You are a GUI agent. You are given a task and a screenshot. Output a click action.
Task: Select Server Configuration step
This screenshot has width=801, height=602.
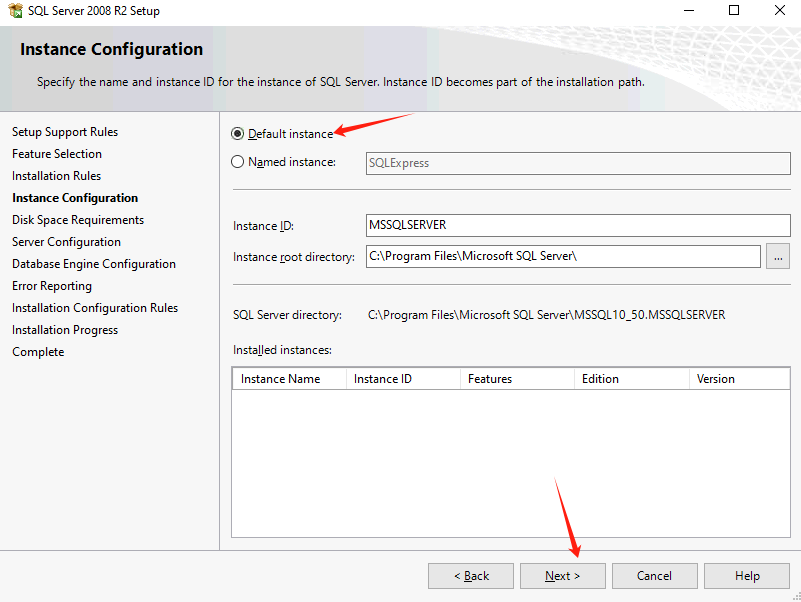click(66, 242)
